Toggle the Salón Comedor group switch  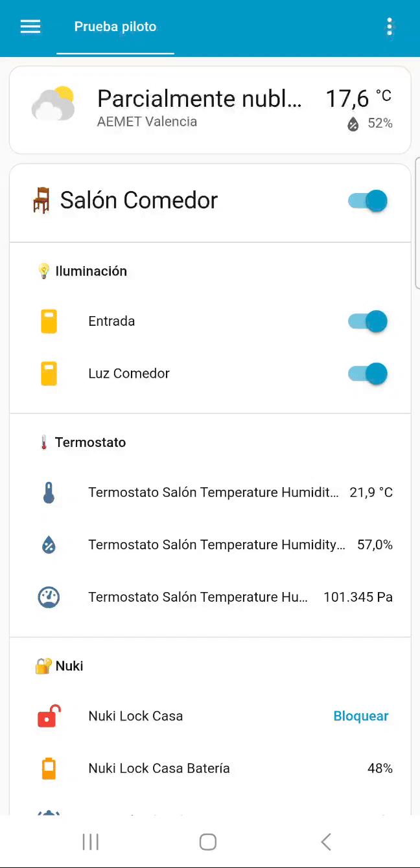367,201
